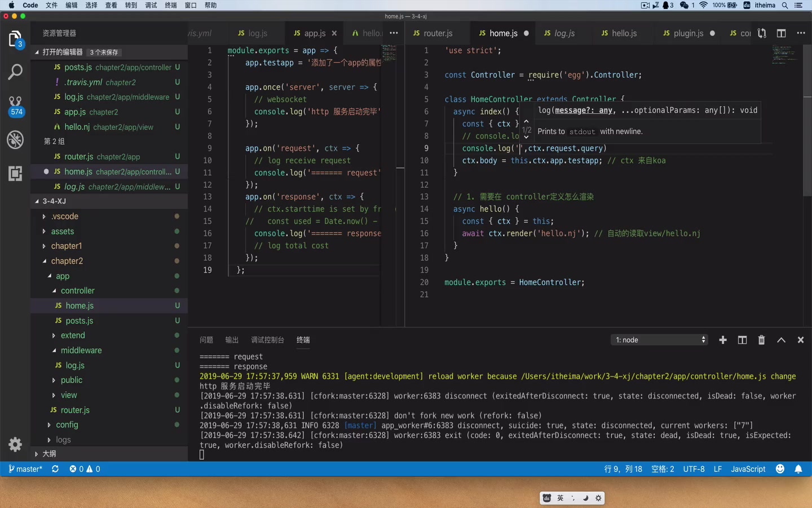Open the Extensions view icon
Screen dimensions: 812x508
click(15, 173)
